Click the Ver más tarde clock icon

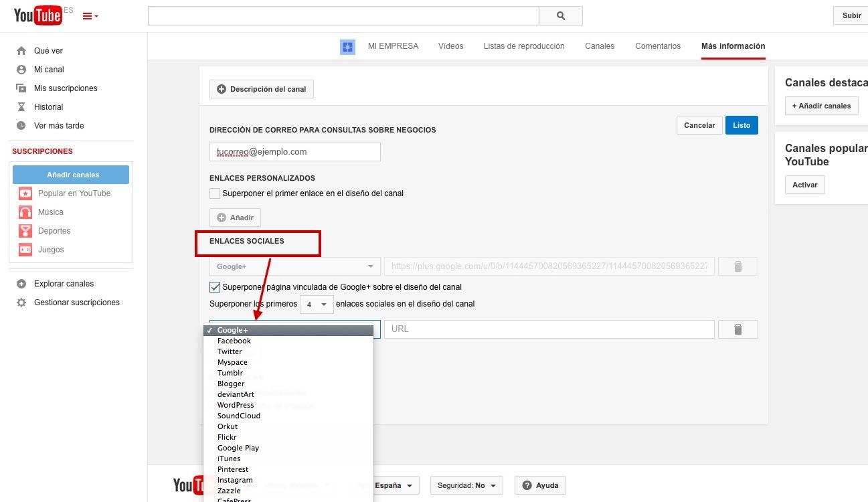click(21, 126)
